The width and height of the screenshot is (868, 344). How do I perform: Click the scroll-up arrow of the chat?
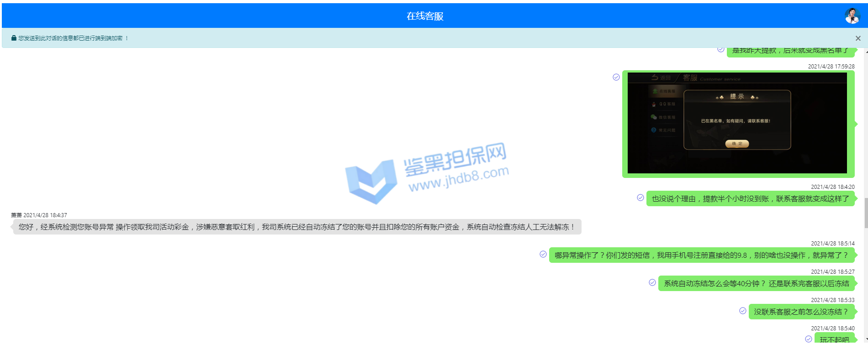point(866,52)
